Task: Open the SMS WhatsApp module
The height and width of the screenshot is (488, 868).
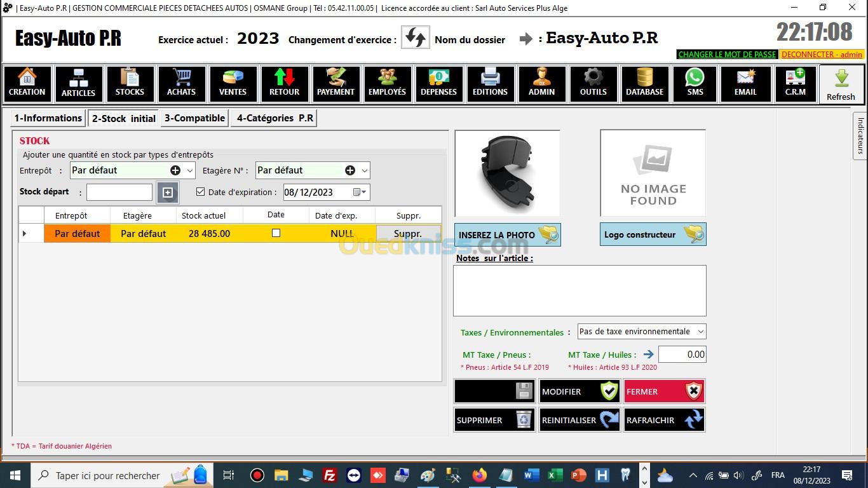Action: pos(695,84)
